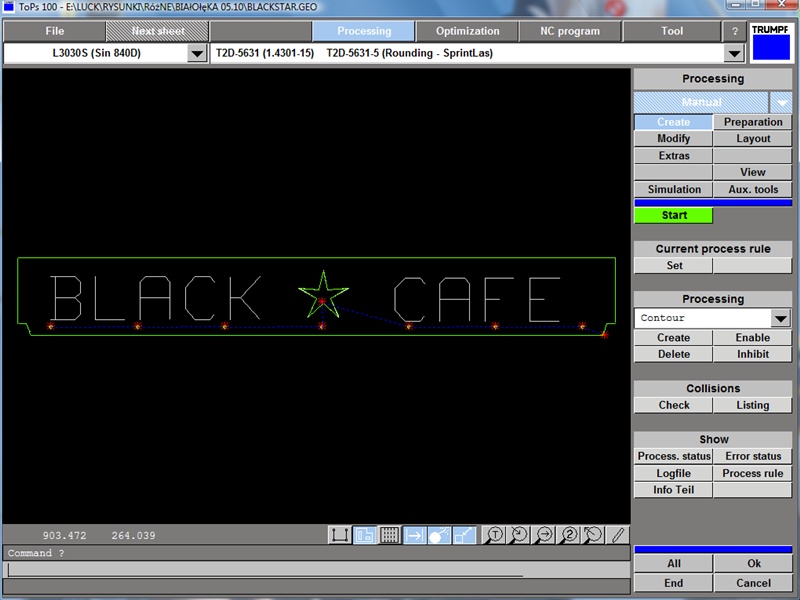The width and height of the screenshot is (800, 600).
Task: Click the magnifier icon with right arrow
Action: coord(544,535)
